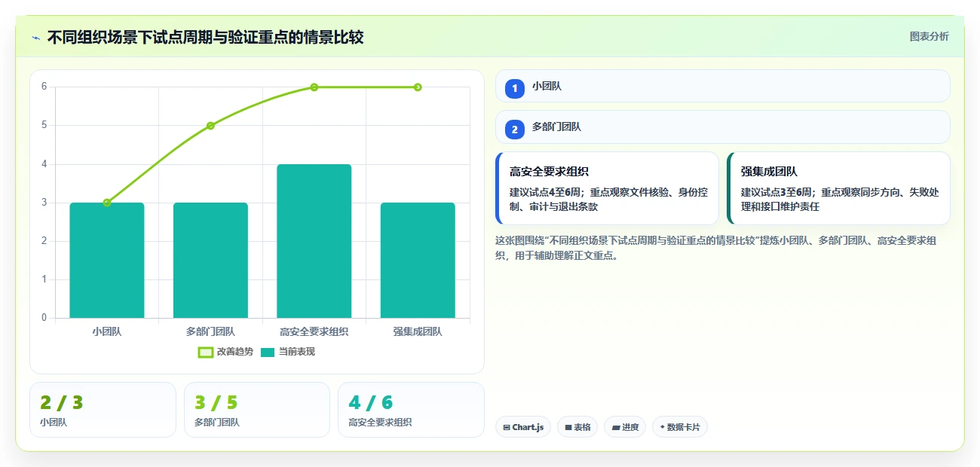Viewport: 980px width, 467px height.
Task: Click the 4 / 6 高安全要求组织 stat card
Action: point(411,410)
